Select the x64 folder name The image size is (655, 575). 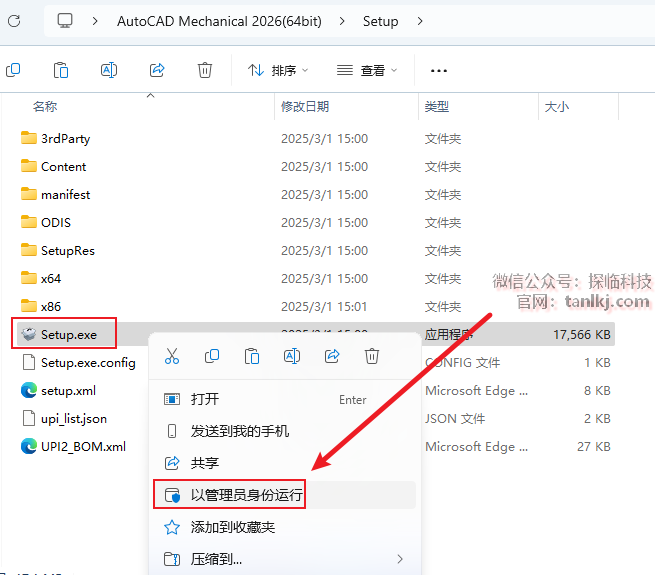pos(51,278)
